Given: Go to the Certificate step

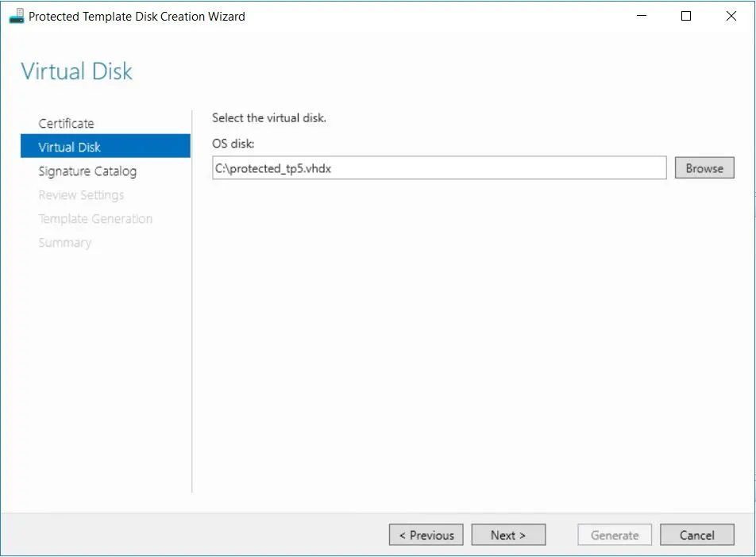Looking at the screenshot, I should point(66,124).
